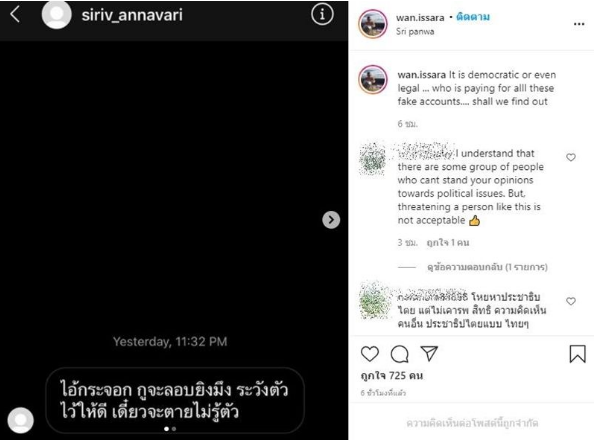Tap the back arrow in the chat header

coord(15,14)
